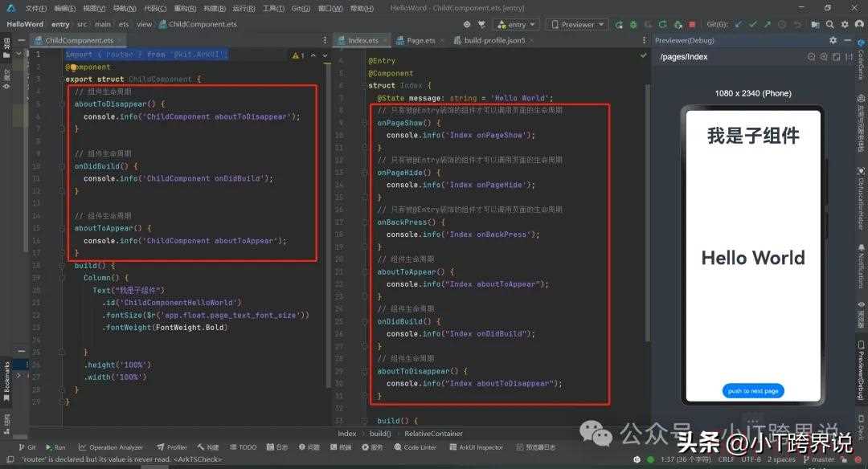Viewport: 868px width, 469px height.
Task: Collapse the aboutToDisappear fold marker in ChildComponent
Action: 63,104
